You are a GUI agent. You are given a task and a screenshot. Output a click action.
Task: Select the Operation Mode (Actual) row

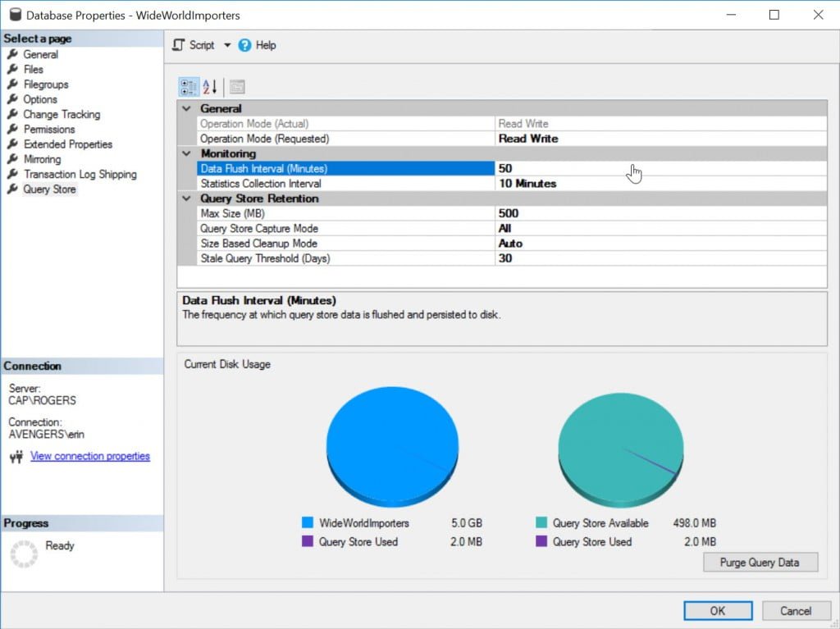tap(512, 123)
